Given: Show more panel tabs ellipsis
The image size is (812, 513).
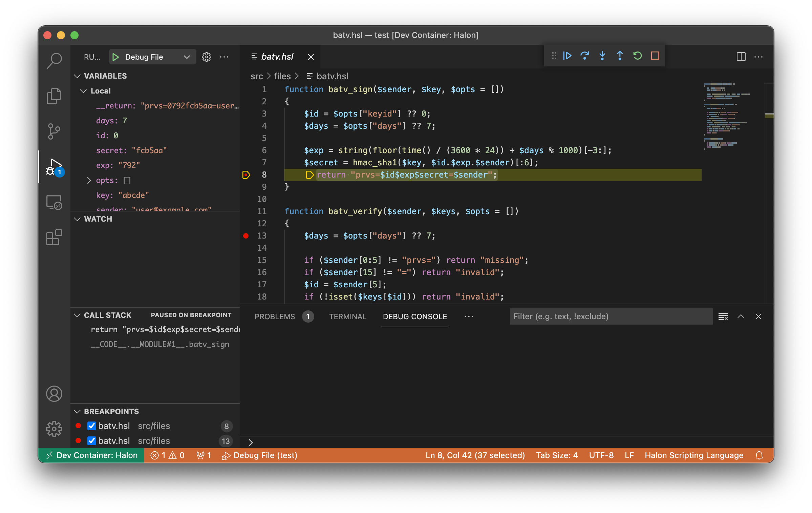Looking at the screenshot, I should point(469,316).
